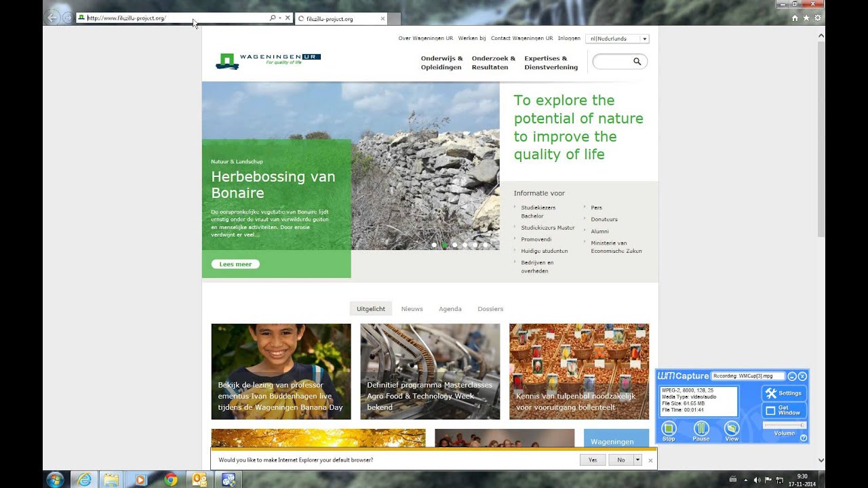
Task: Open Favorites star icon
Action: pyautogui.click(x=806, y=18)
